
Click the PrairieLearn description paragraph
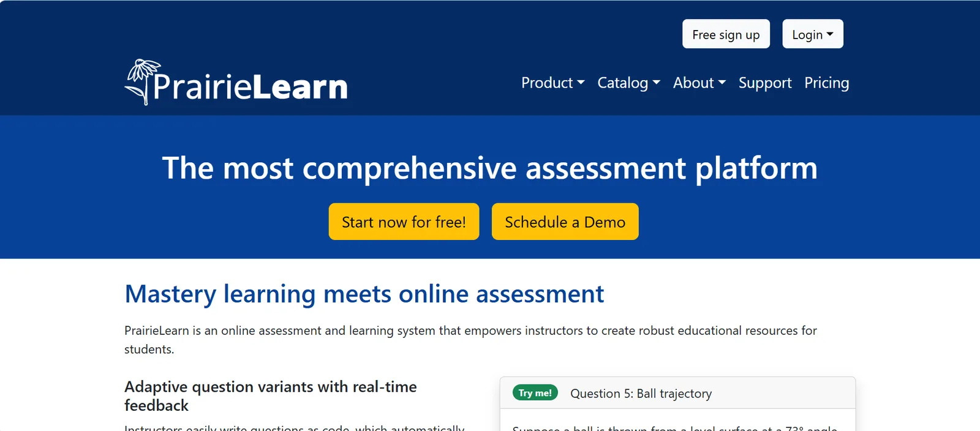click(x=470, y=340)
